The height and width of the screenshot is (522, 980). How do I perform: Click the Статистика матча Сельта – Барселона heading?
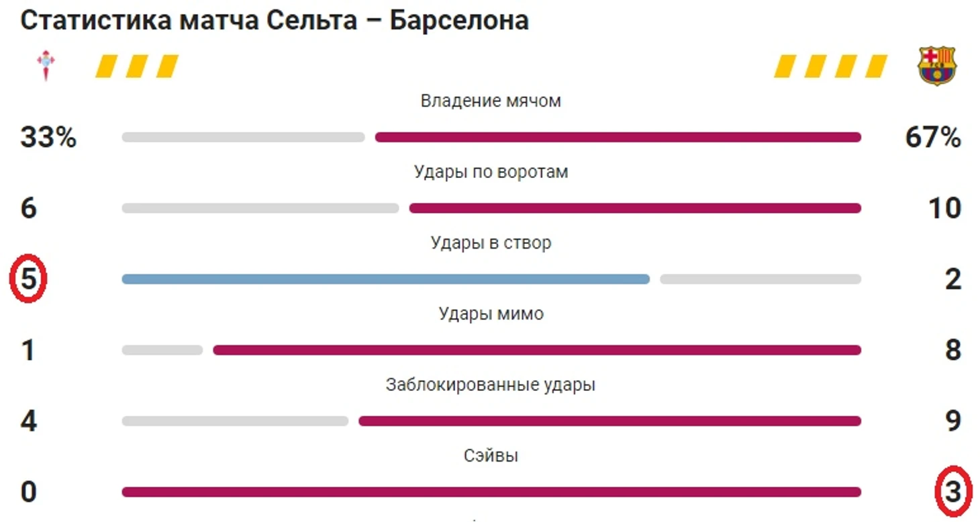275,21
